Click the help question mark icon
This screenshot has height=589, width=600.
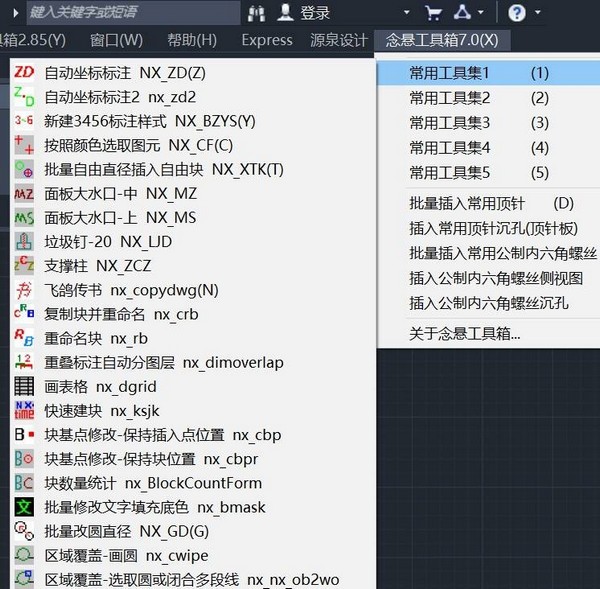[x=516, y=13]
